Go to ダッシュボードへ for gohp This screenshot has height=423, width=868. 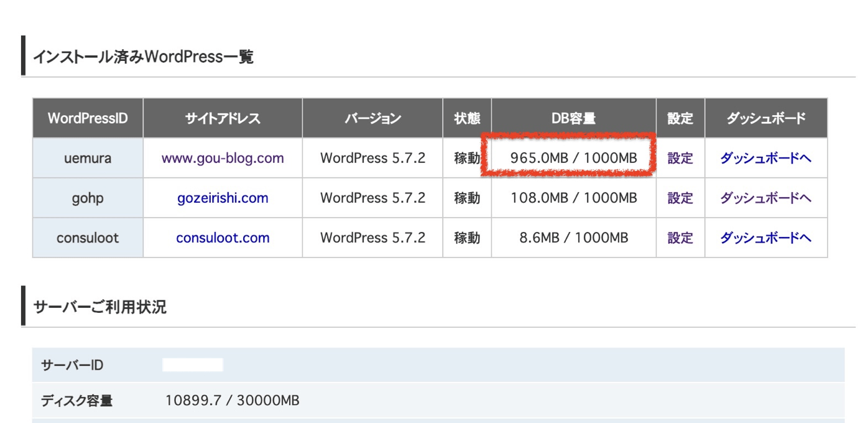[766, 198]
